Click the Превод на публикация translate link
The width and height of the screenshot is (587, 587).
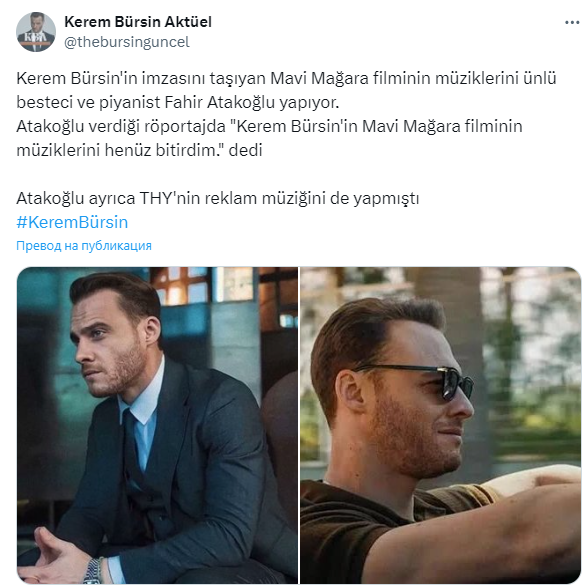(84, 246)
